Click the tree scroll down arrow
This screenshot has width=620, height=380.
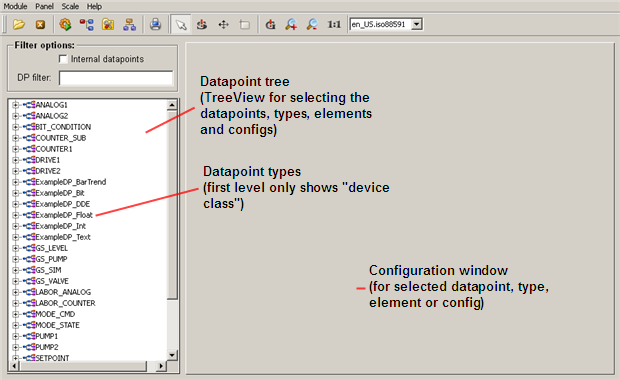(172, 355)
